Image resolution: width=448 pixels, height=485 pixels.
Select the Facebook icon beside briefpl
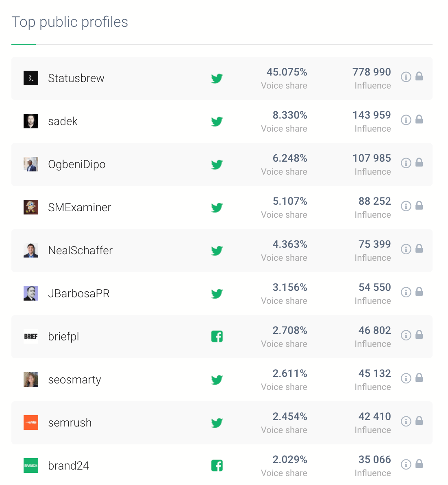(x=217, y=336)
